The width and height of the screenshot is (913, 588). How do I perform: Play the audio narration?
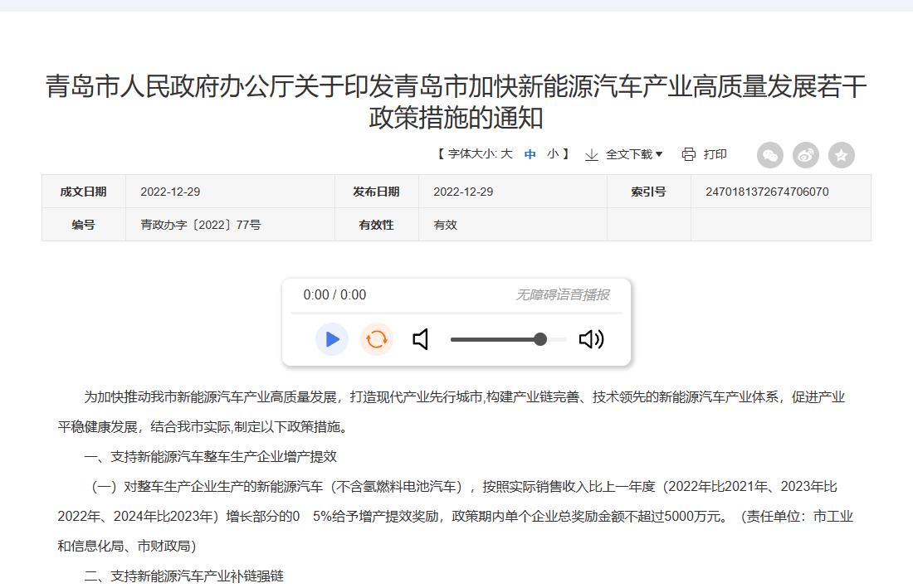point(332,339)
